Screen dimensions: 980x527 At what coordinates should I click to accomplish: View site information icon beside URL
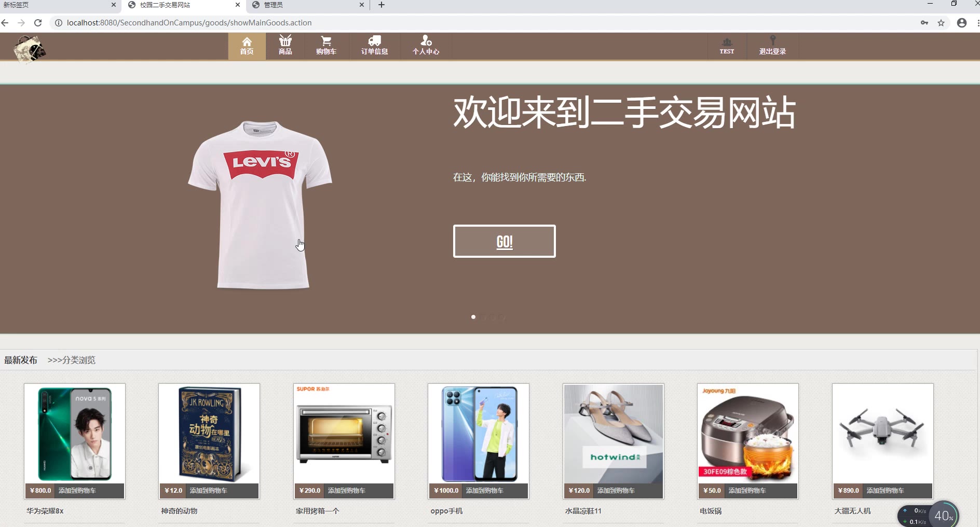59,23
